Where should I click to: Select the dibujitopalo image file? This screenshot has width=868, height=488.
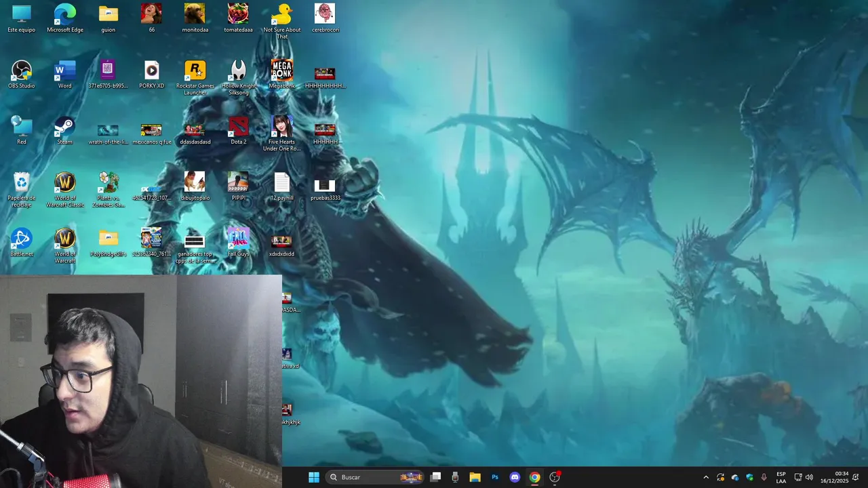[195, 187]
